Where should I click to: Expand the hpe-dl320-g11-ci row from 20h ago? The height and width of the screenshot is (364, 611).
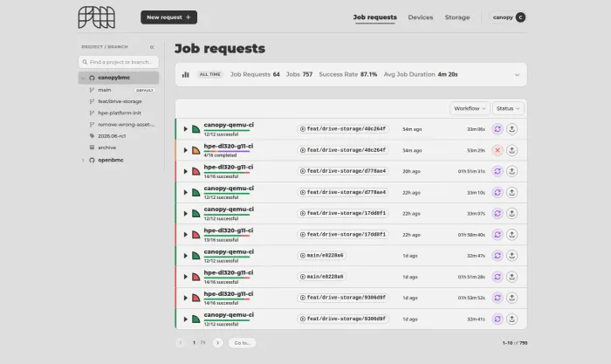point(185,171)
